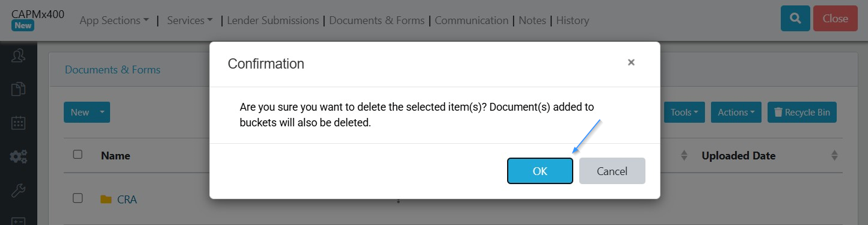This screenshot has height=225, width=868.
Task: Open the documents copy sidebar icon
Action: tap(19, 89)
